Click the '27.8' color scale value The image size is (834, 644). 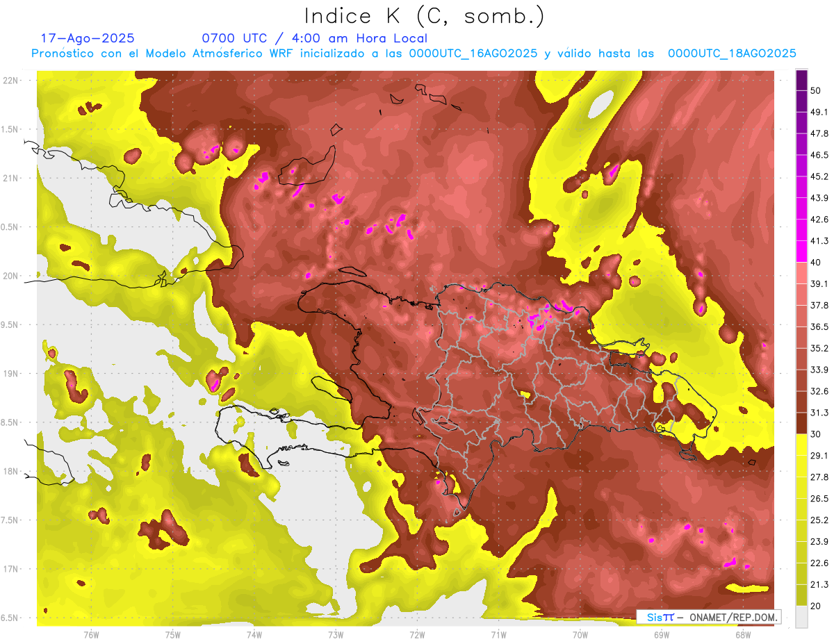point(819,477)
